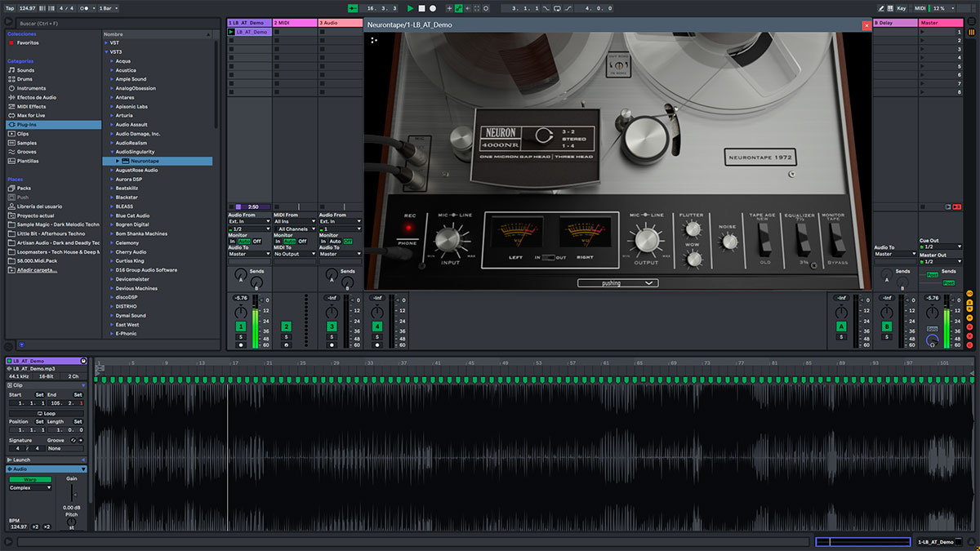Select the B Delay return track header

point(895,23)
